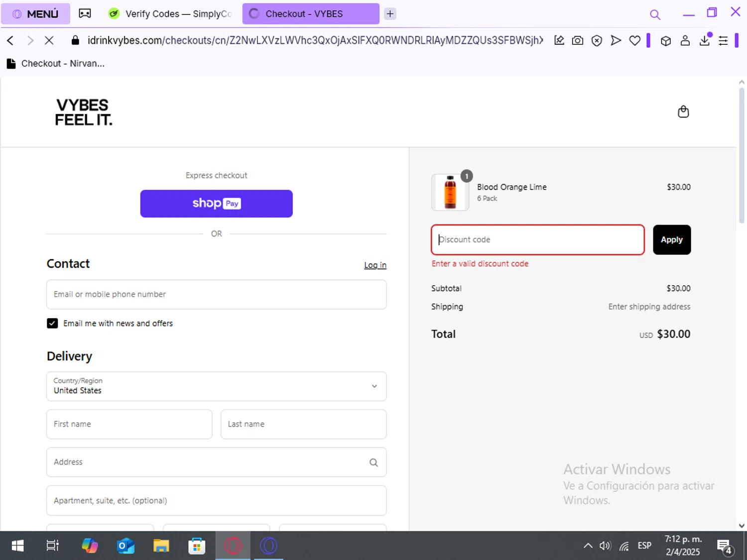Screen dimensions: 747x560
Task: Open the notifications action center
Action: 725,547
